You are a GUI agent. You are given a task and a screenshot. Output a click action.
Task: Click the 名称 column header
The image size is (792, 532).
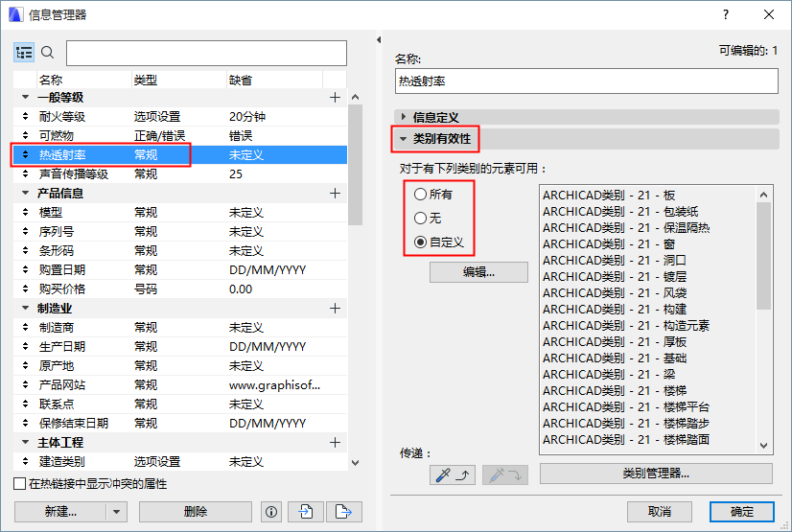coord(84,80)
